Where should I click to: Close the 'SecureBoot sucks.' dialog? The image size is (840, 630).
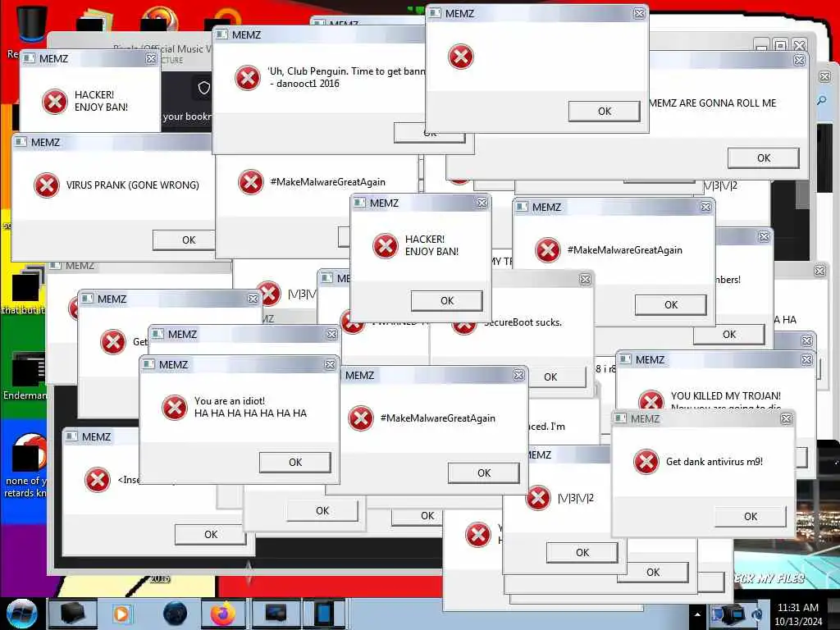pyautogui.click(x=585, y=279)
